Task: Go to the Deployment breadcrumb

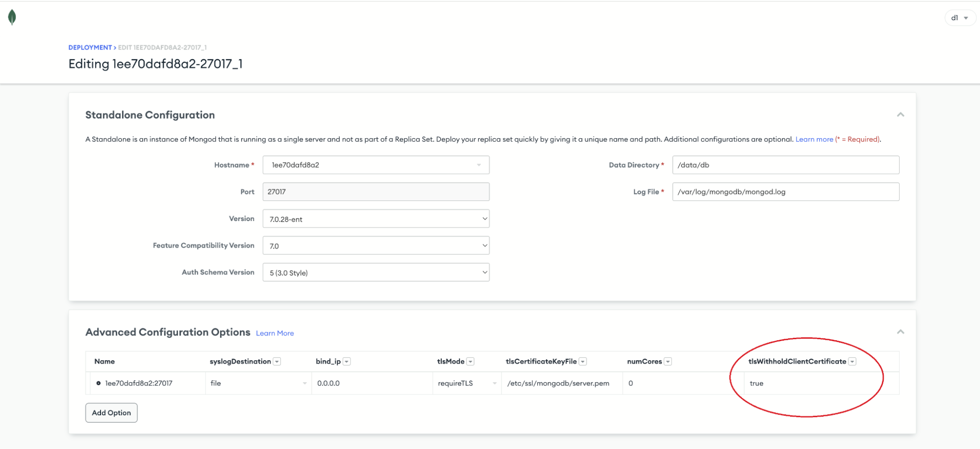Action: (90, 48)
